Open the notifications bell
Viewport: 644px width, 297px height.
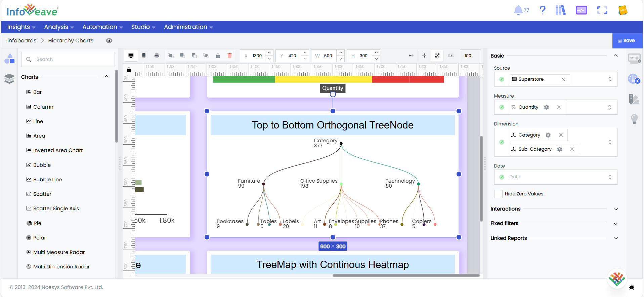tap(518, 10)
